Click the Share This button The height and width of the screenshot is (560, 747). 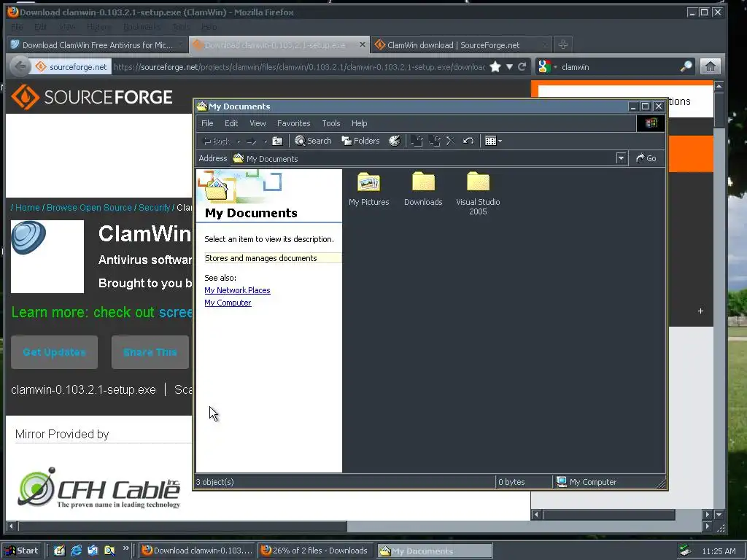click(150, 352)
